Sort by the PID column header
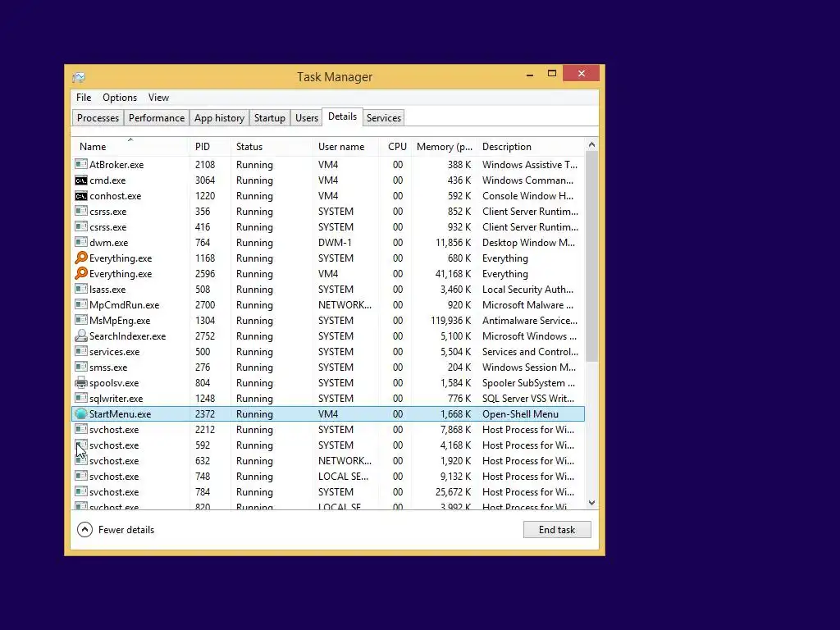The image size is (840, 630). (x=210, y=146)
